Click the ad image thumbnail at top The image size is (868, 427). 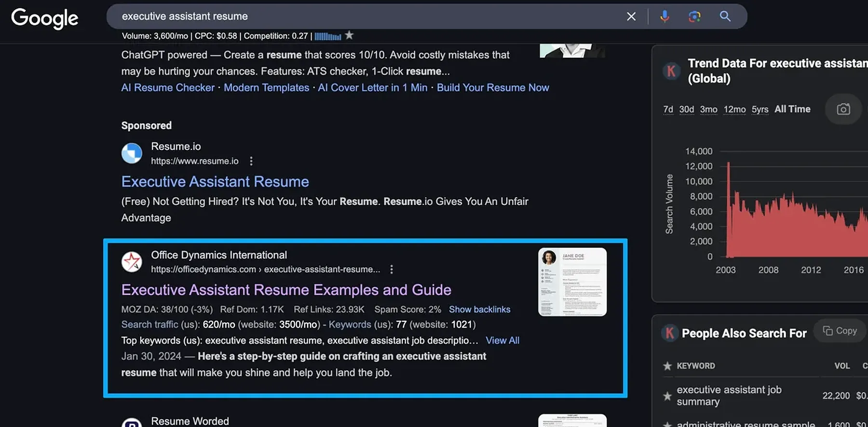click(572, 51)
